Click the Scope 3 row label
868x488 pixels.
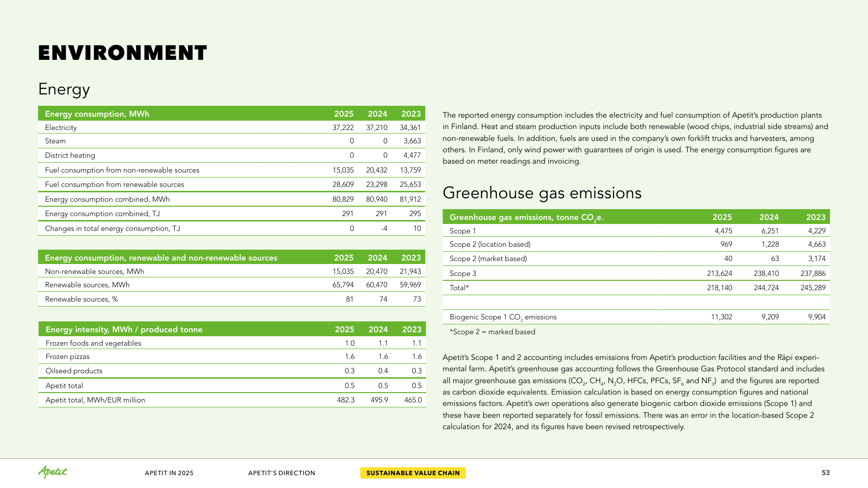[x=463, y=273]
